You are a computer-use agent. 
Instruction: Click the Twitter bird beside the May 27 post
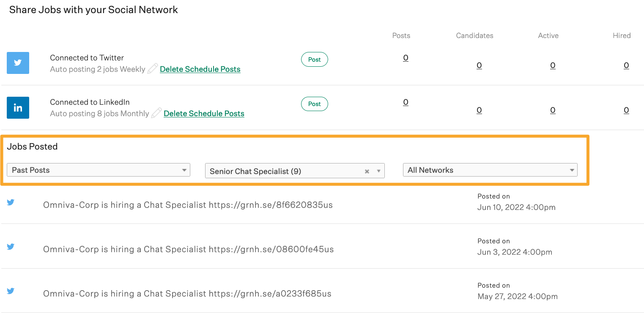tap(11, 291)
